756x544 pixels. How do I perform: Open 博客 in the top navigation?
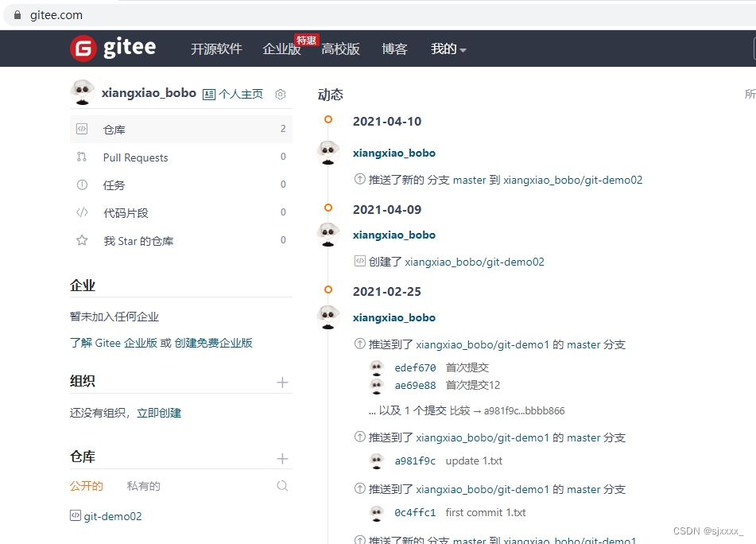[394, 49]
